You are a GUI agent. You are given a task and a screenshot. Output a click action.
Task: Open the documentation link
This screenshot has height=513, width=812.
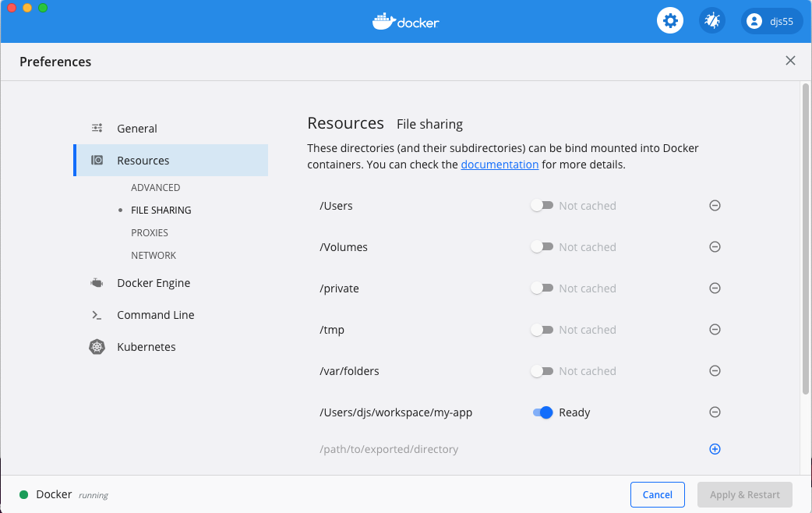pos(500,165)
